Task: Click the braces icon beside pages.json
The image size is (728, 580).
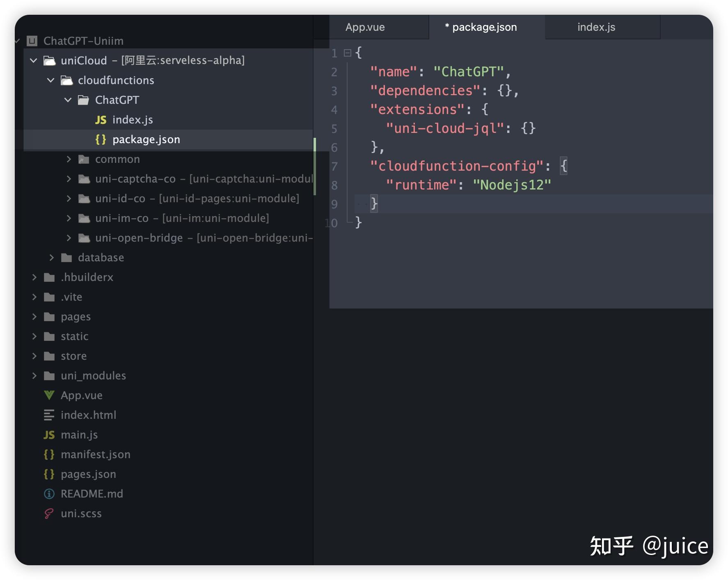Action: 49,474
